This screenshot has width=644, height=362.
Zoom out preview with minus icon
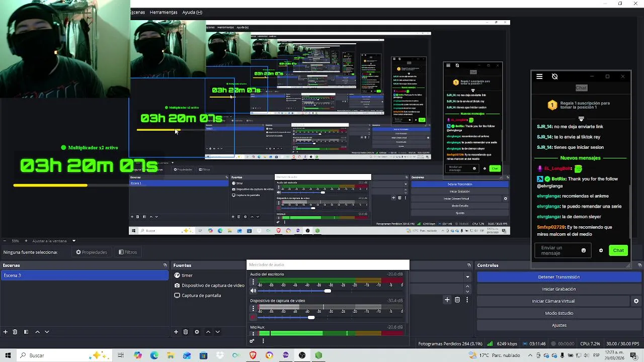click(5, 241)
